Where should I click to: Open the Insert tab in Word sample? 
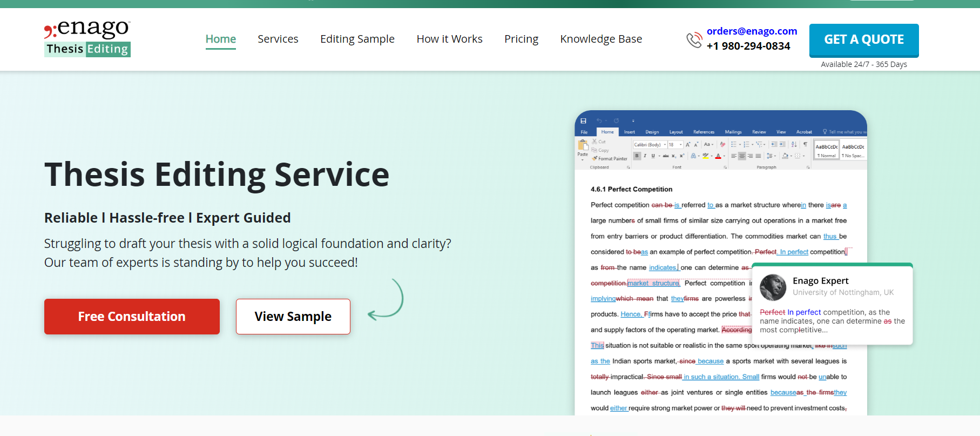630,132
